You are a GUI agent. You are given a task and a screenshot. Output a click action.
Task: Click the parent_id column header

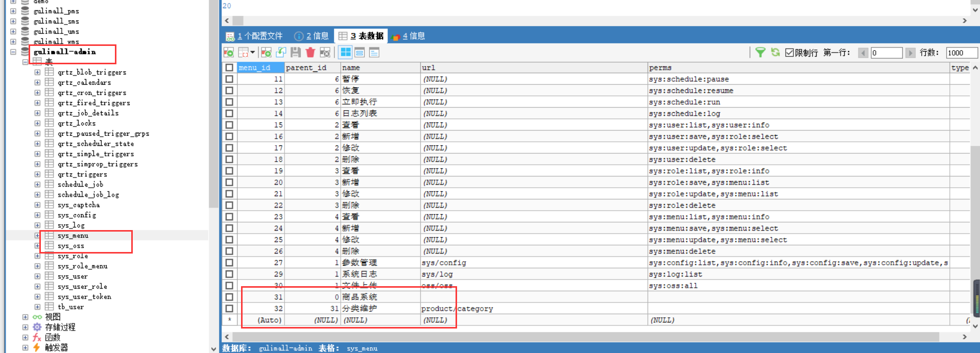tap(312, 67)
